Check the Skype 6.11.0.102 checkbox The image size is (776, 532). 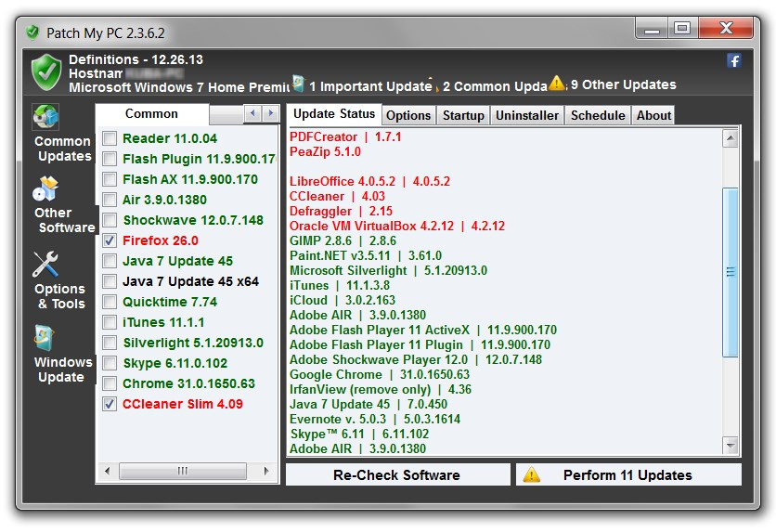(x=110, y=363)
